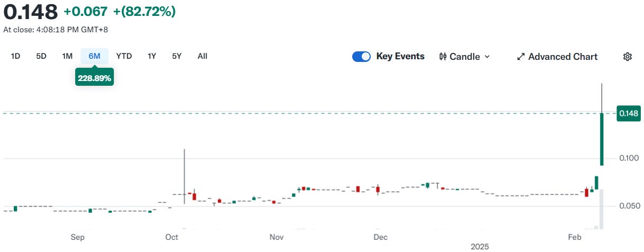Viewport: 644px width, 252px height.
Task: Click the +0.067 price change value
Action: point(86,11)
